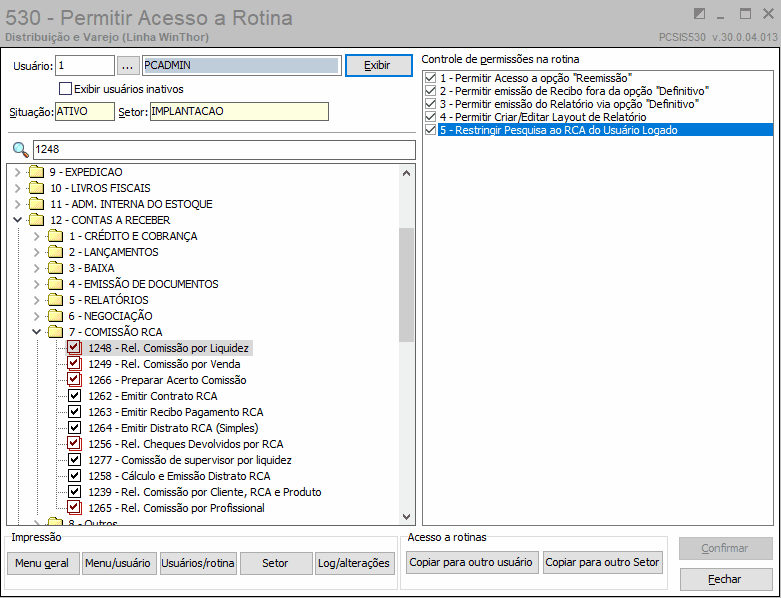The height and width of the screenshot is (598, 781).
Task: Click the 11 - ADM. INTERNA DO ESTOQUE folder icon
Action: (36, 204)
